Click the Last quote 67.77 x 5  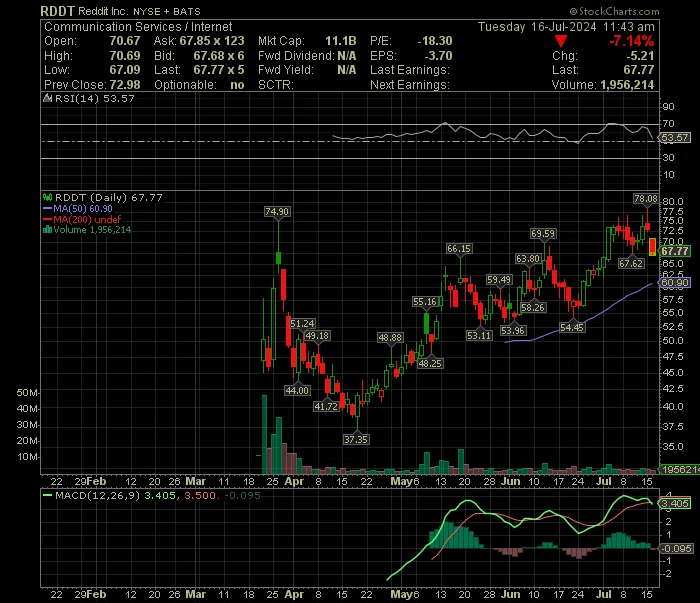[x=219, y=70]
